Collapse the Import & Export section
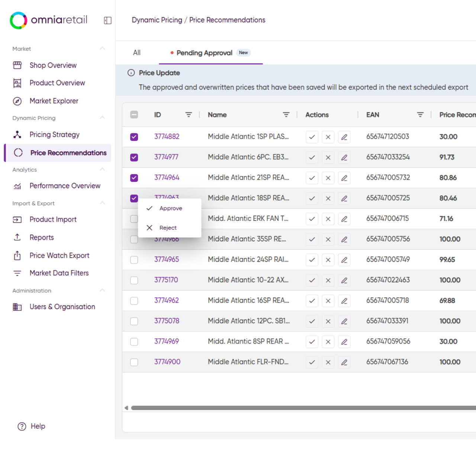476x476 pixels. coord(102,203)
